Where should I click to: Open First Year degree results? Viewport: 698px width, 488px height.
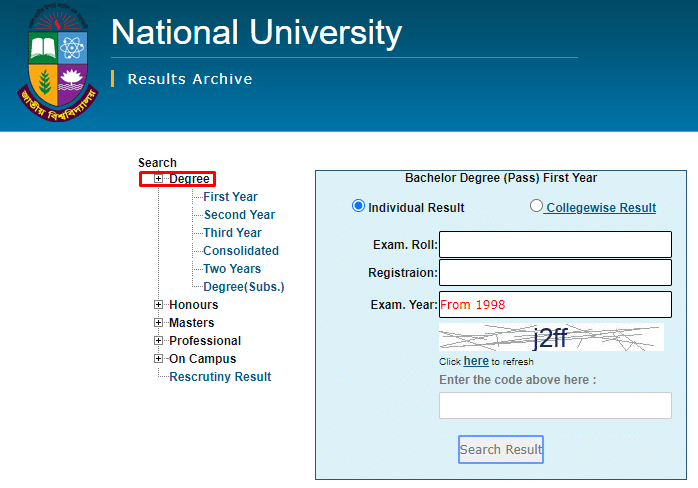230,197
